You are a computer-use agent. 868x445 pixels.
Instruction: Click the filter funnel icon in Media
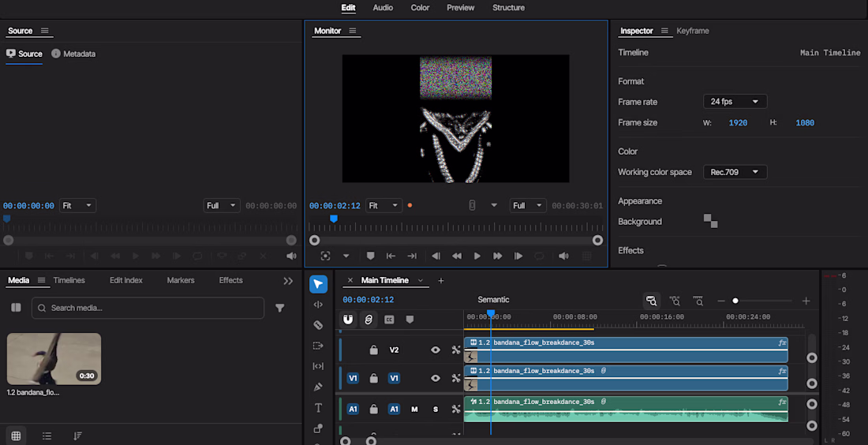280,308
